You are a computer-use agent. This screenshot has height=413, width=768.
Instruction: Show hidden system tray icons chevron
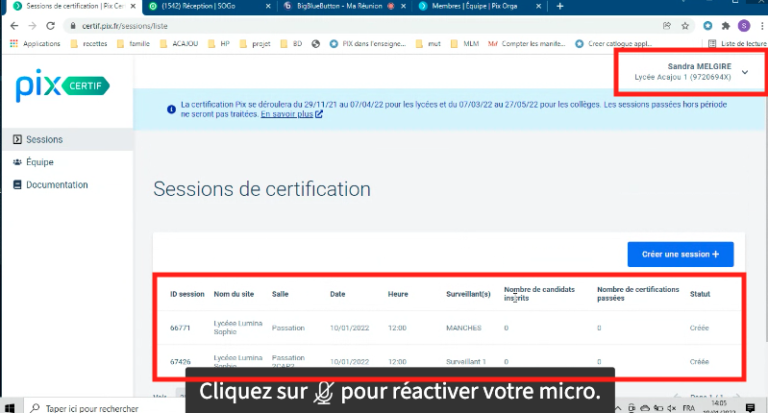pyautogui.click(x=619, y=408)
